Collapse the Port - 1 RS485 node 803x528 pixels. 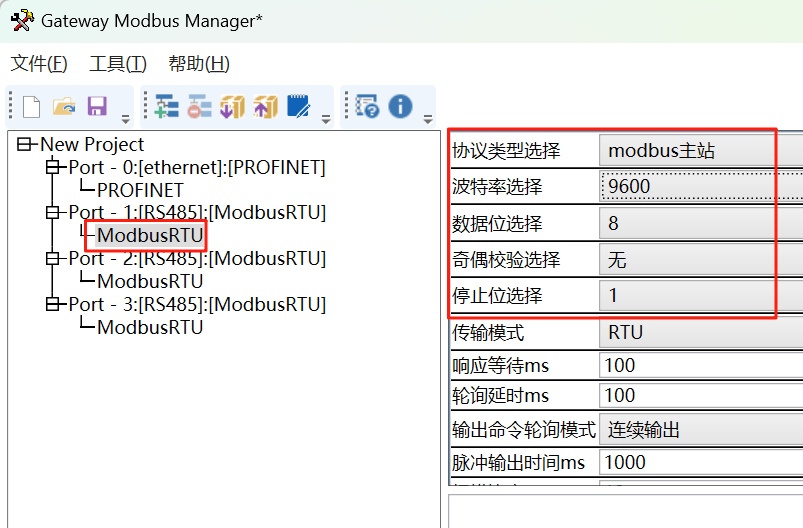[x=52, y=212]
